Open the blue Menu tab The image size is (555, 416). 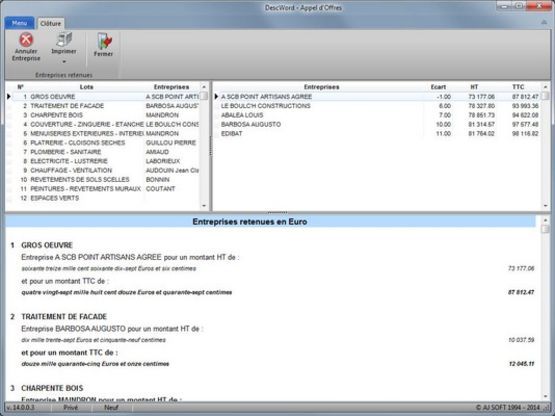(x=19, y=23)
